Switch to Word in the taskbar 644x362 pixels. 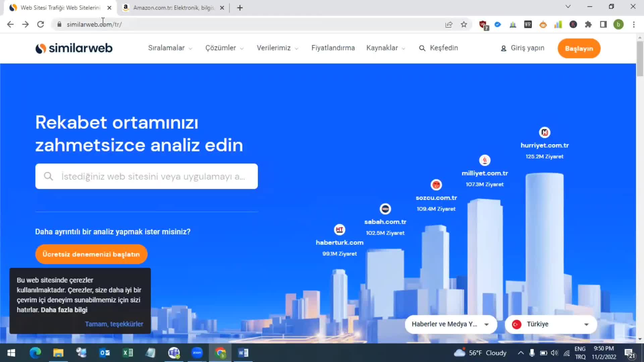243,353
